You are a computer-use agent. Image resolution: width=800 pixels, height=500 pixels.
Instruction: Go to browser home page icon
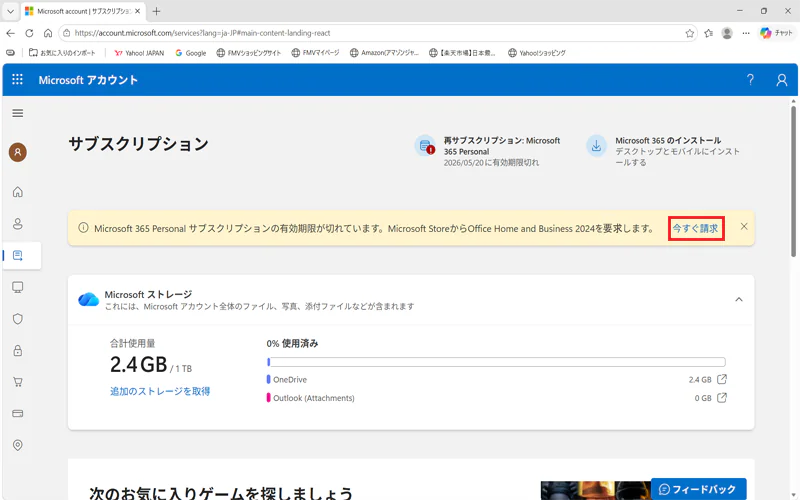pyautogui.click(x=48, y=33)
